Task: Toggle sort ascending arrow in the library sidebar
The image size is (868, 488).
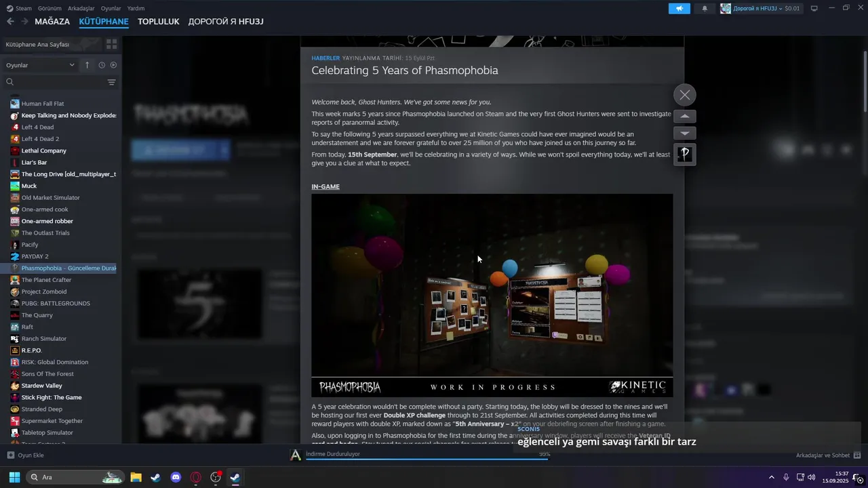Action: (87, 65)
